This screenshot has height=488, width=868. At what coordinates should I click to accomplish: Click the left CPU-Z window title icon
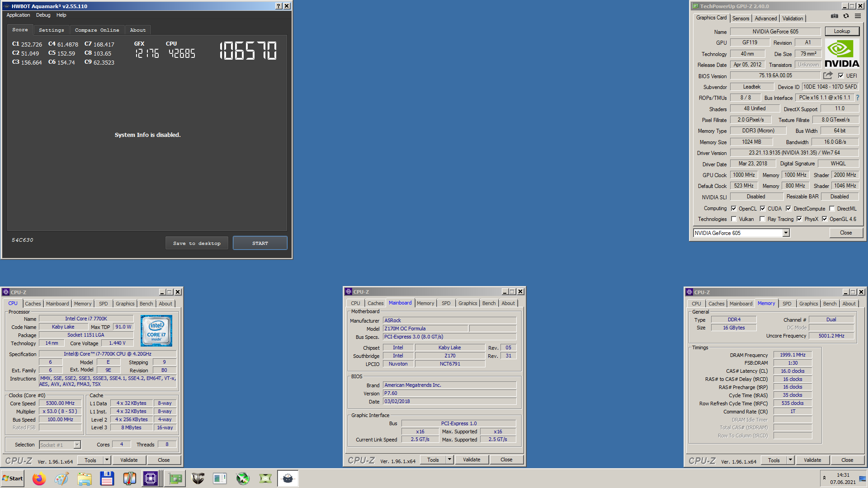[x=6, y=292]
